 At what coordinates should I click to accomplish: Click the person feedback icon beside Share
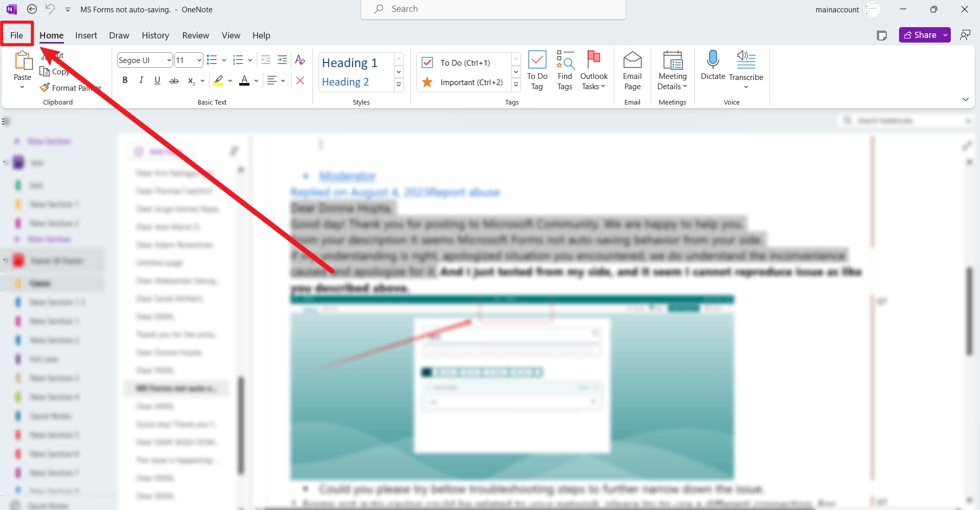click(x=965, y=35)
